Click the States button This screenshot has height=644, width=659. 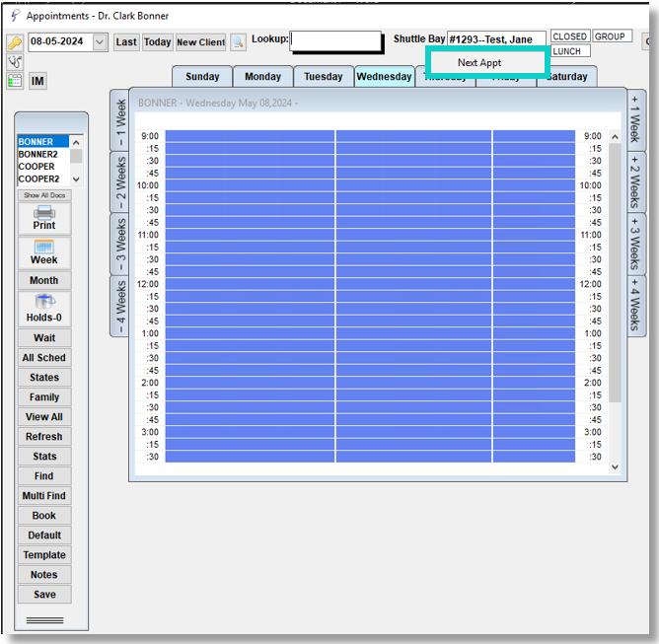pyautogui.click(x=44, y=378)
